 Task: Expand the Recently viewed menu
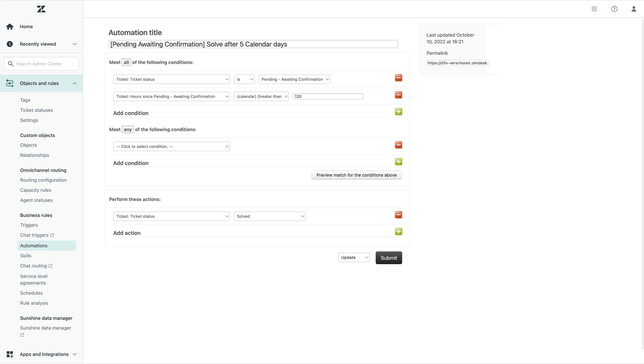[74, 44]
